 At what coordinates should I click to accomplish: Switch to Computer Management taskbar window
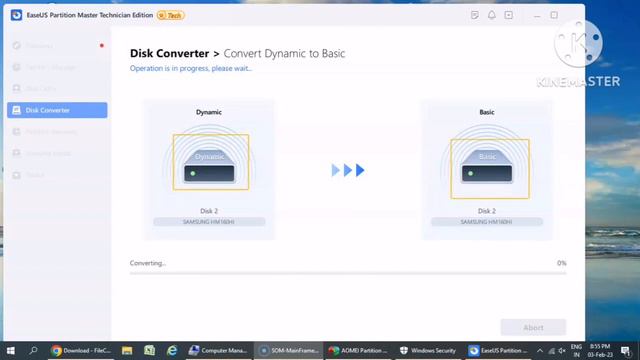(x=218, y=351)
